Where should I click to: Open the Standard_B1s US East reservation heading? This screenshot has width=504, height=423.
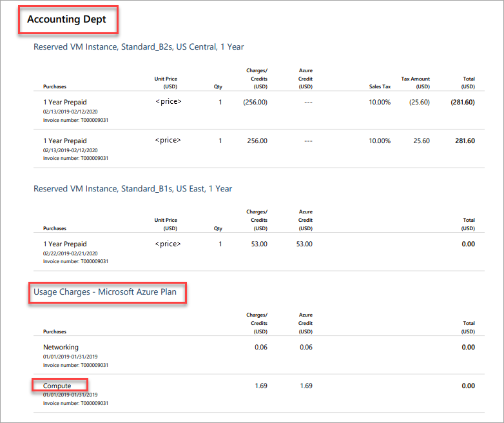[133, 189]
